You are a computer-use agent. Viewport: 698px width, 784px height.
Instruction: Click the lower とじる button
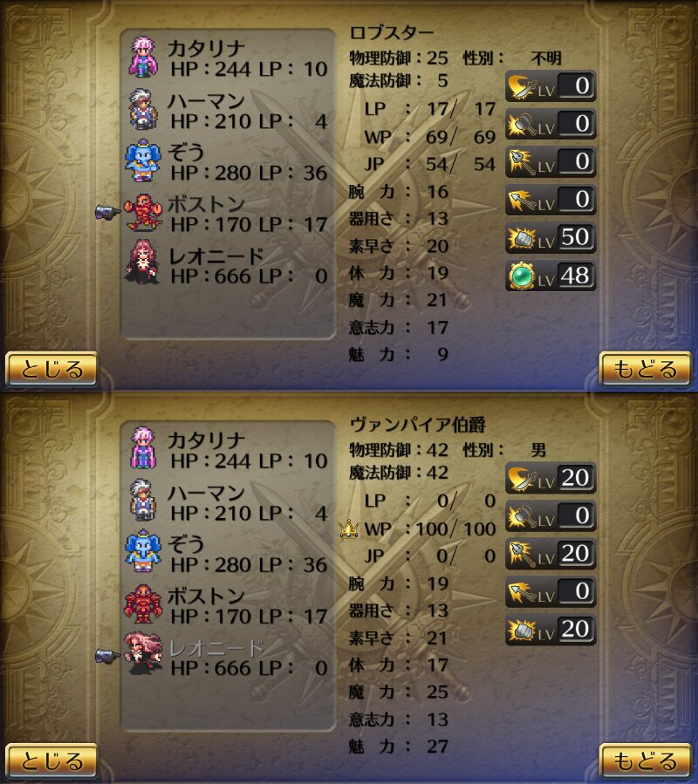[x=51, y=761]
